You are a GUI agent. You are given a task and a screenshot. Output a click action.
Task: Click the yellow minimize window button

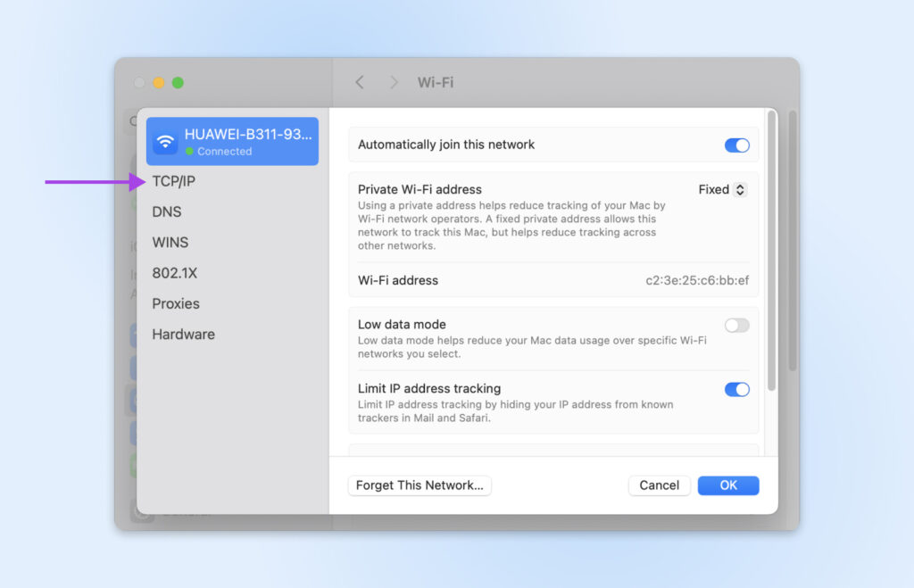tap(159, 83)
